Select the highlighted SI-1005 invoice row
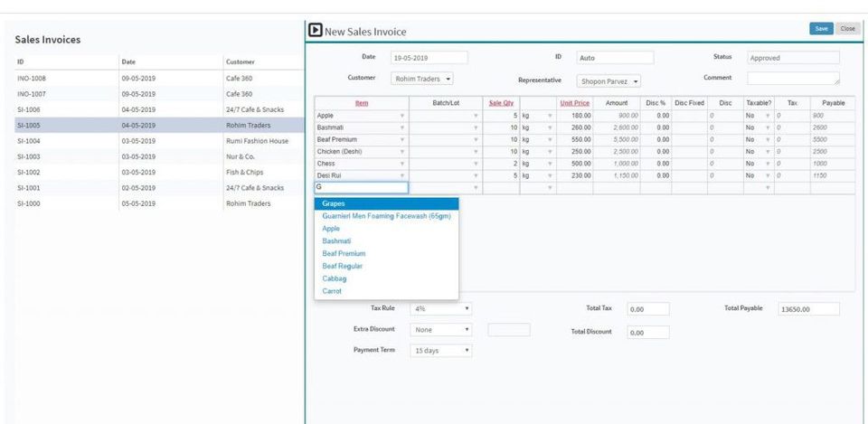The height and width of the screenshot is (424, 868). [x=159, y=125]
